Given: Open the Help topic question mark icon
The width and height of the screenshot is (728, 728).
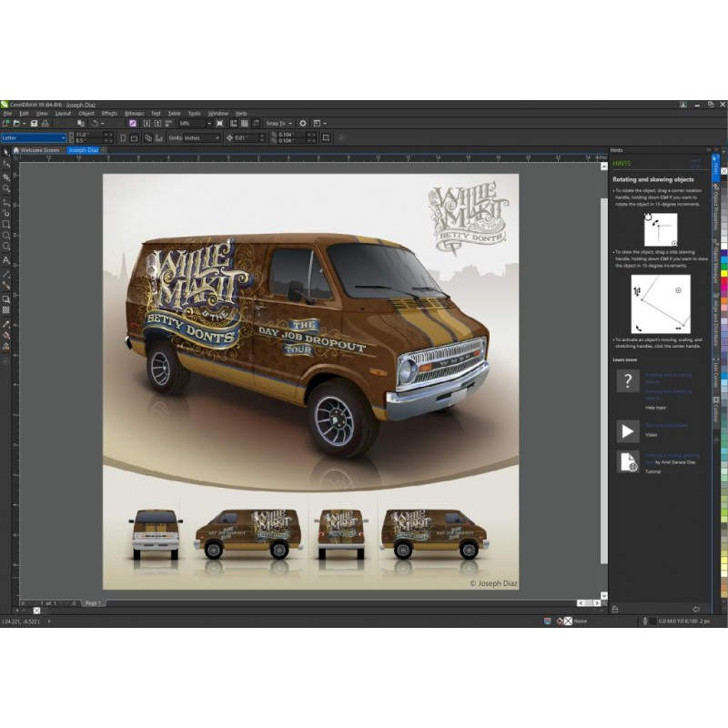Looking at the screenshot, I should click(x=627, y=381).
